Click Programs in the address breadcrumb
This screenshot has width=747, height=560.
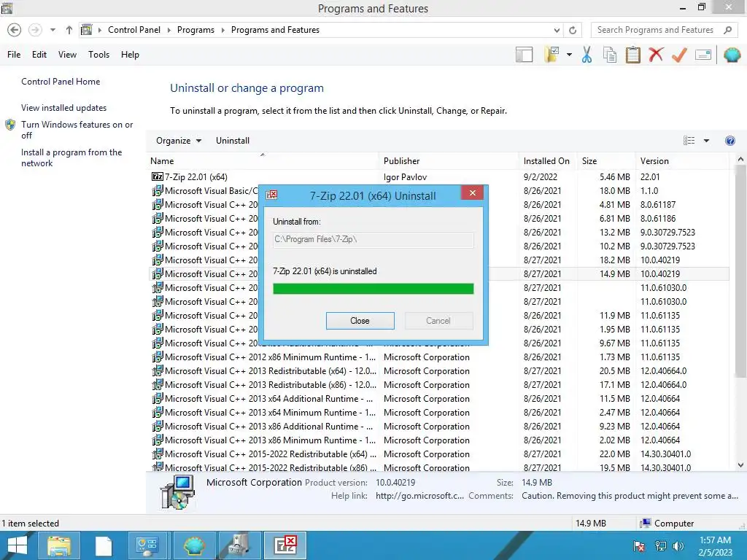click(x=196, y=30)
